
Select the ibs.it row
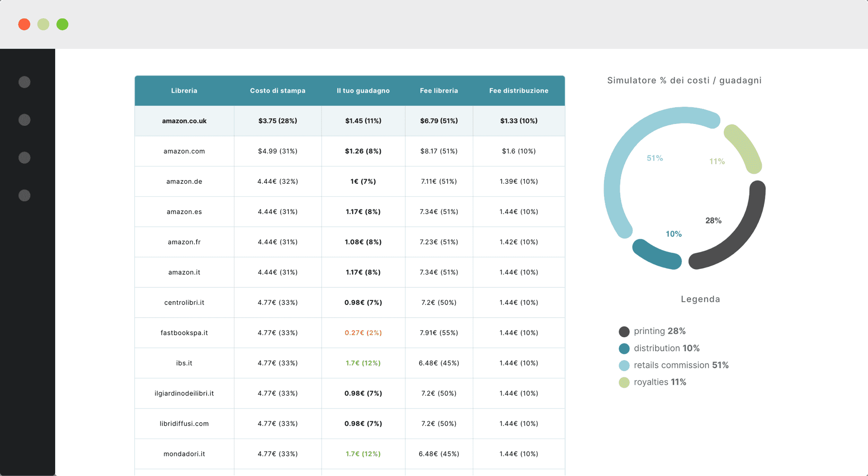349,363
